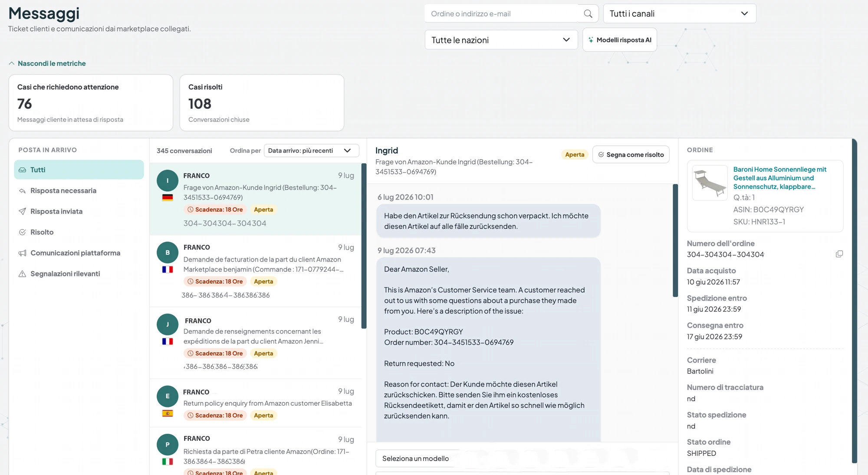Select the Segnalazioni rilevanti filter

[79, 274]
